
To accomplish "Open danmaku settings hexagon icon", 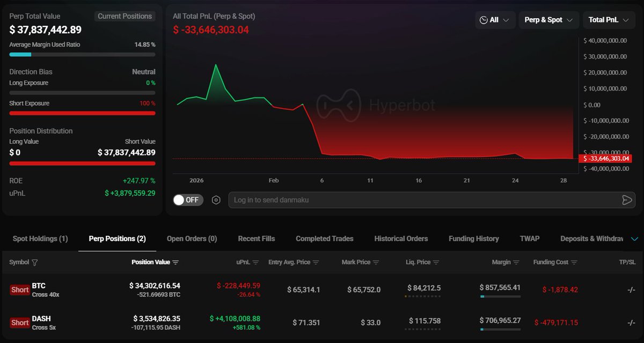I will pyautogui.click(x=216, y=200).
